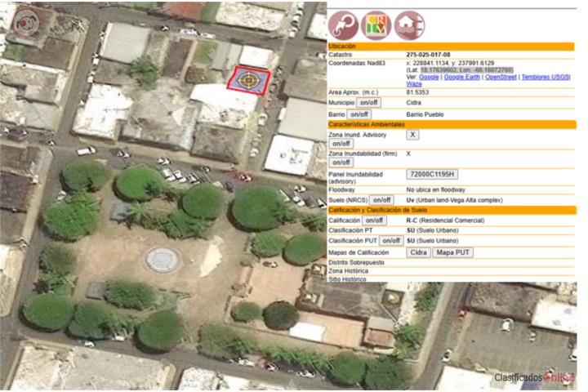Select the highlighted Lat/Lon coordinates text
The height and width of the screenshot is (392, 588).
click(x=466, y=70)
